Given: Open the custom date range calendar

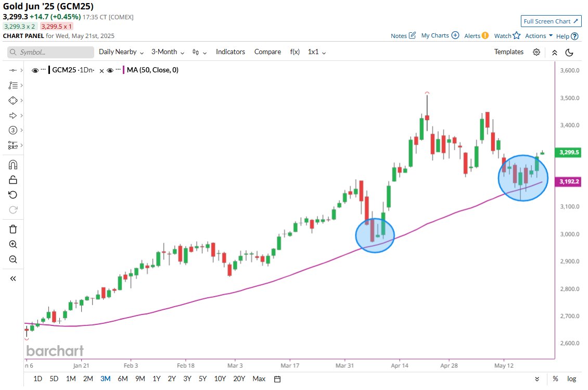Looking at the screenshot, I should 277,379.
